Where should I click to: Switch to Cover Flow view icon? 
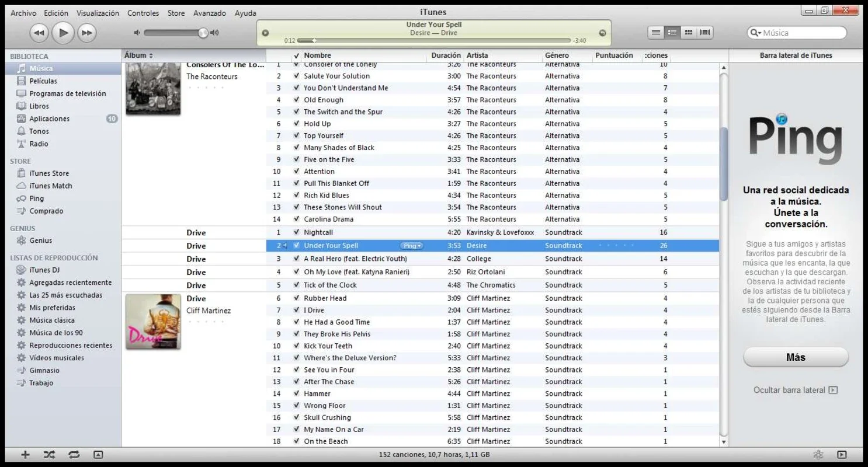705,33
